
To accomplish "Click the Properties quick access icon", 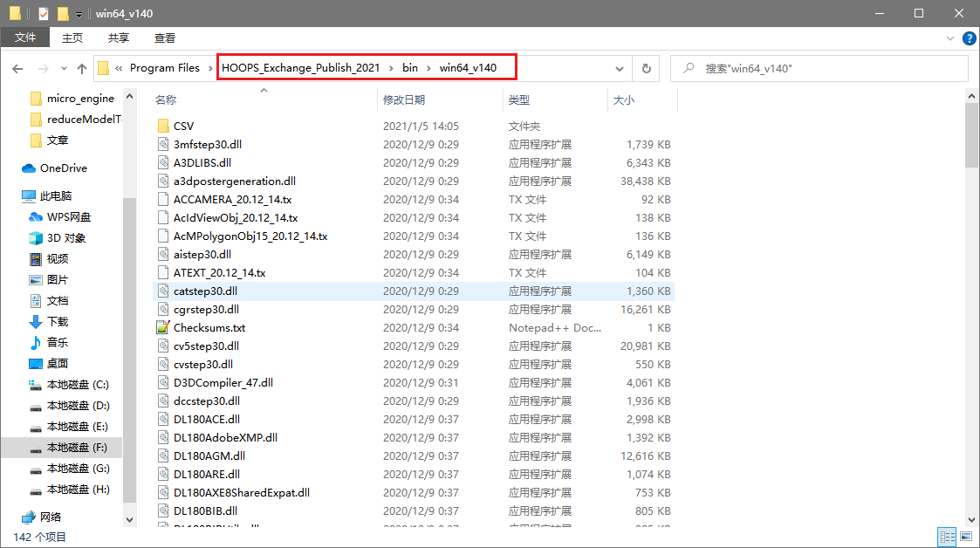I will [43, 14].
